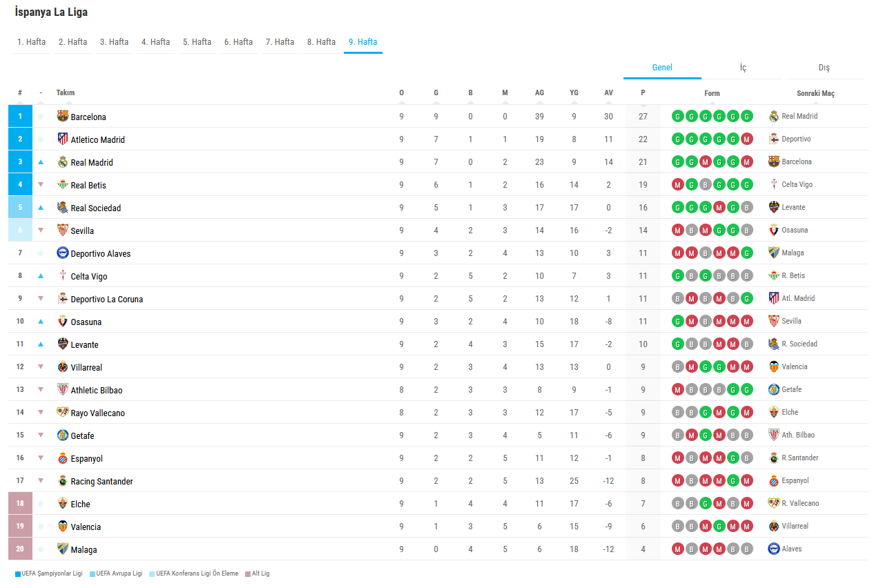The height and width of the screenshot is (588, 872).
Task: Click the Real Madrid crest in Barcelona's Sonraki Maç cell
Action: click(x=774, y=116)
